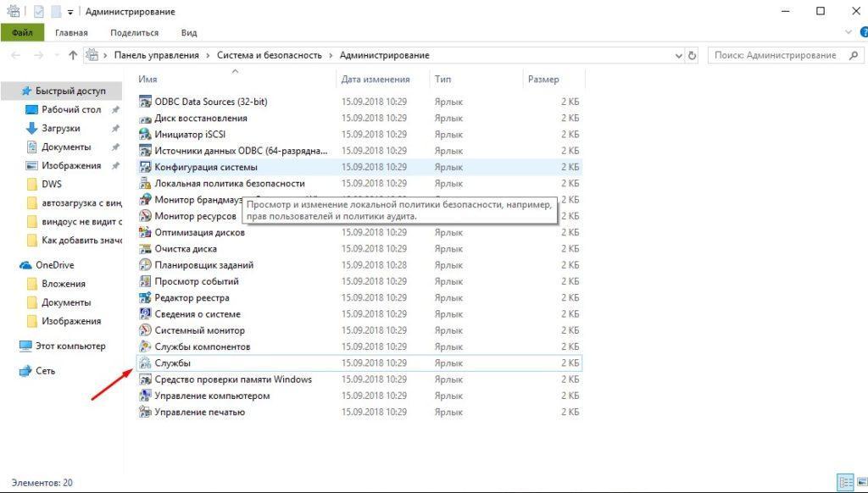Open the address bar history dropdown
Screen dimensions: 868x493
(679, 55)
